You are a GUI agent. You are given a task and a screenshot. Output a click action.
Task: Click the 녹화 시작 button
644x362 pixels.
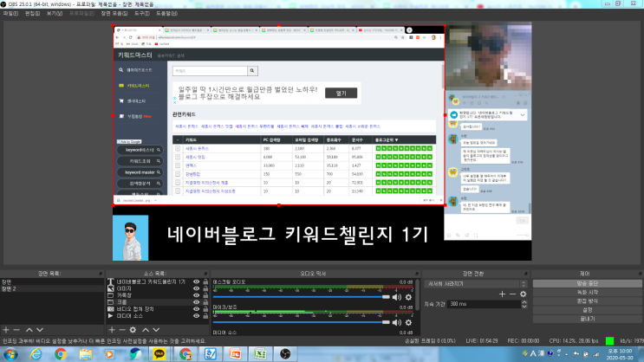(x=588, y=292)
